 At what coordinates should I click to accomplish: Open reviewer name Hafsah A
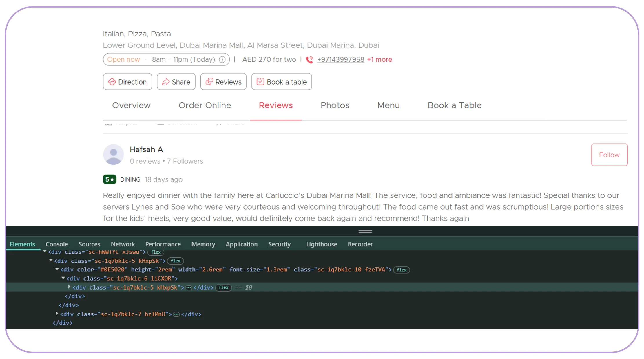click(x=146, y=149)
